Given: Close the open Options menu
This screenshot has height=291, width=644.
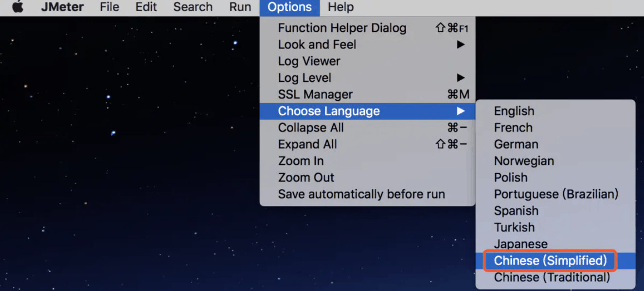Looking at the screenshot, I should pyautogui.click(x=289, y=7).
